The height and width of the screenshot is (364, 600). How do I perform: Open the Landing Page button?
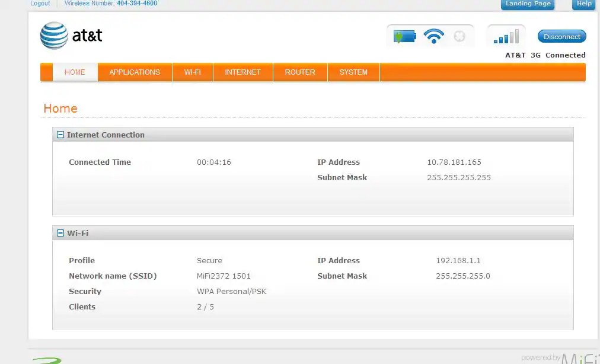528,4
